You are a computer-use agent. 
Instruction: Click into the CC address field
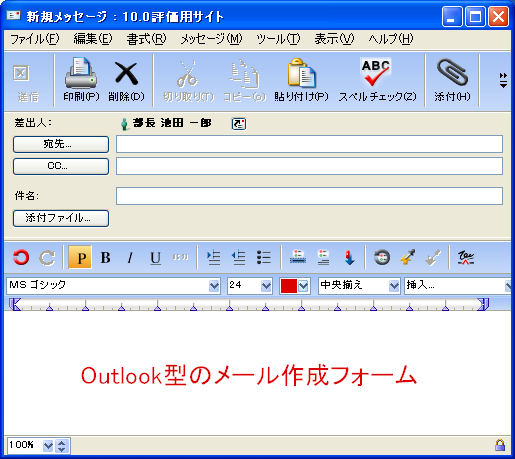click(309, 166)
